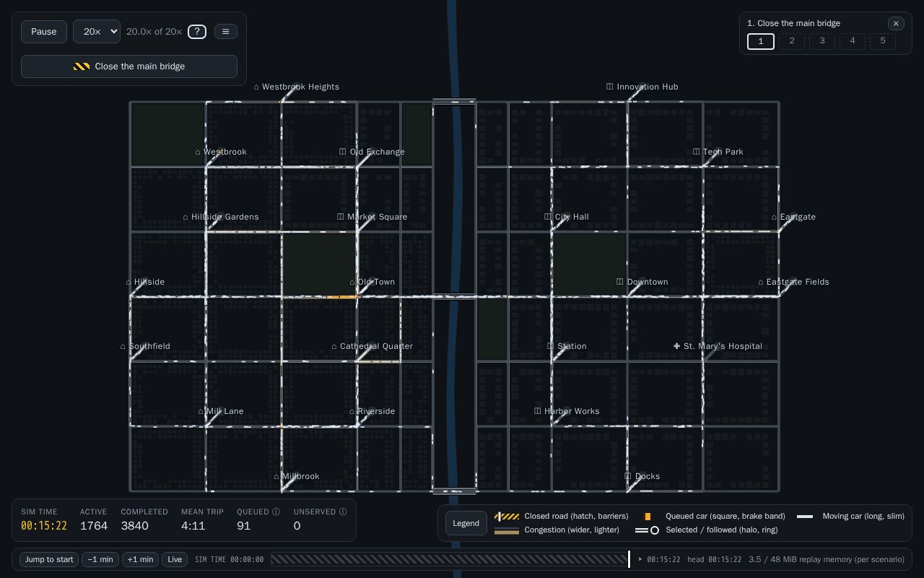Select the Westbrook Heights home icon
The height and width of the screenshot is (578, 924).
pyautogui.click(x=256, y=87)
